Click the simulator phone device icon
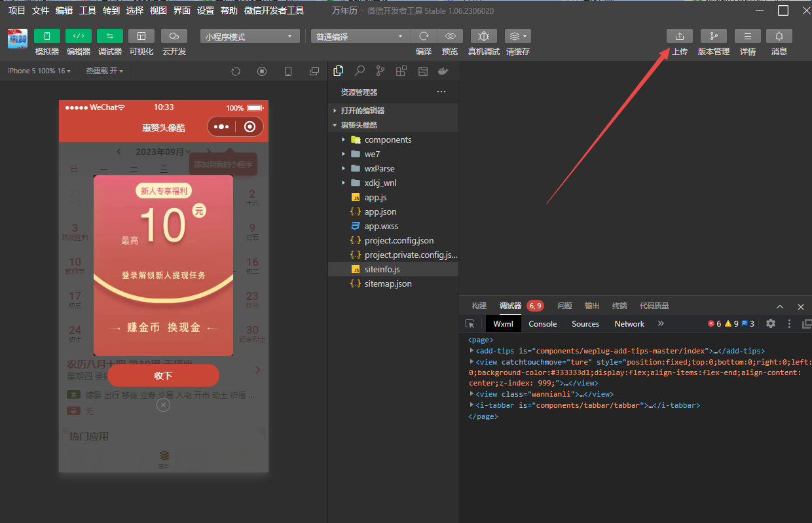Screen dimensions: 812x523 [x=288, y=71]
